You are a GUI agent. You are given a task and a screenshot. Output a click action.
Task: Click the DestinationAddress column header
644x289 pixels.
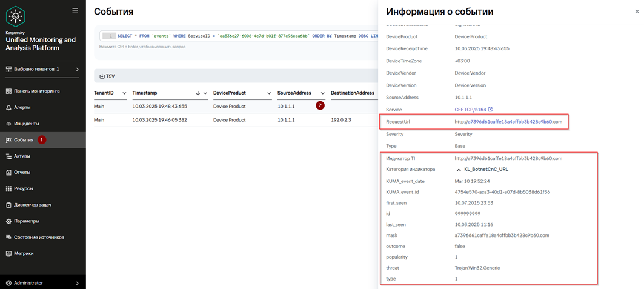pos(353,93)
